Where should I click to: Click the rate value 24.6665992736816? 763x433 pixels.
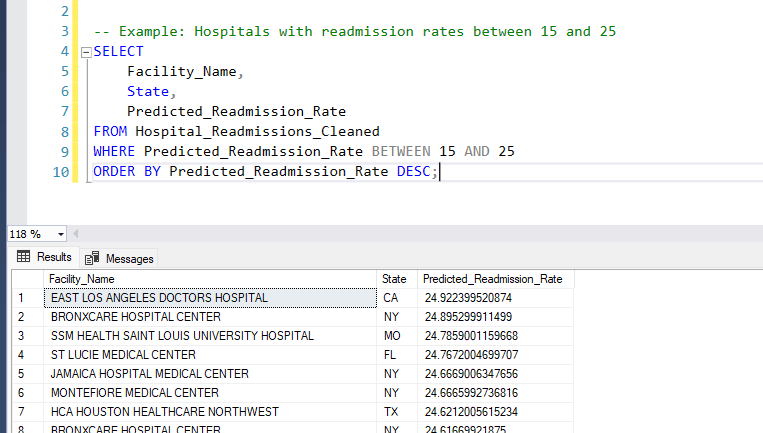point(495,393)
